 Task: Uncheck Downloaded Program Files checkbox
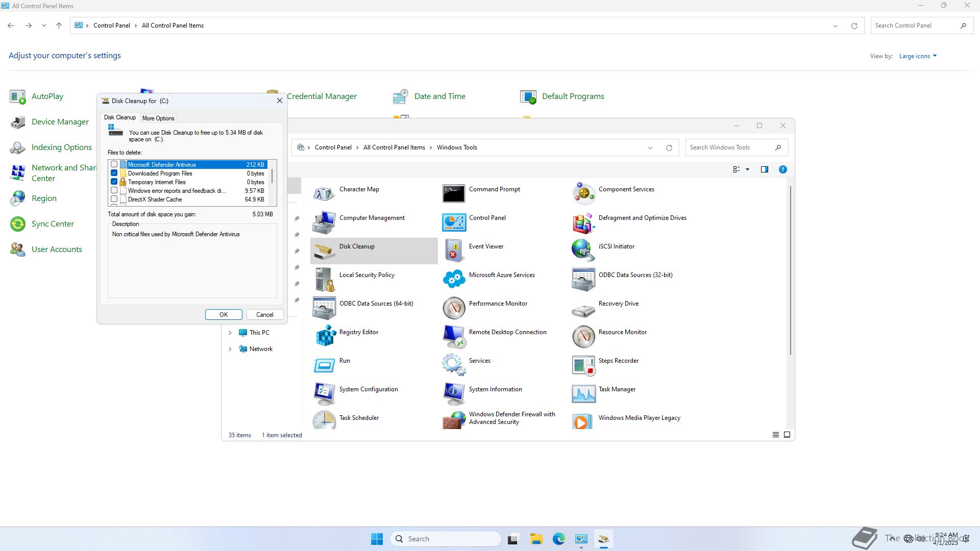(x=114, y=173)
